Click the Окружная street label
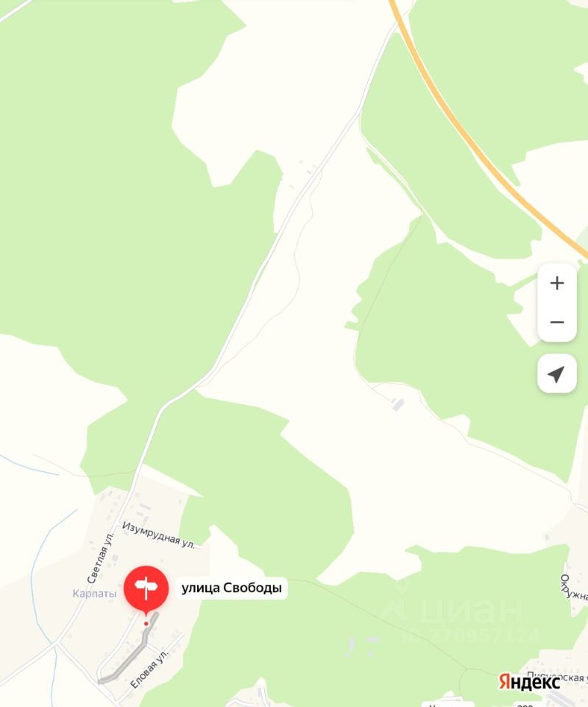This screenshot has height=707, width=588. pos(573,588)
